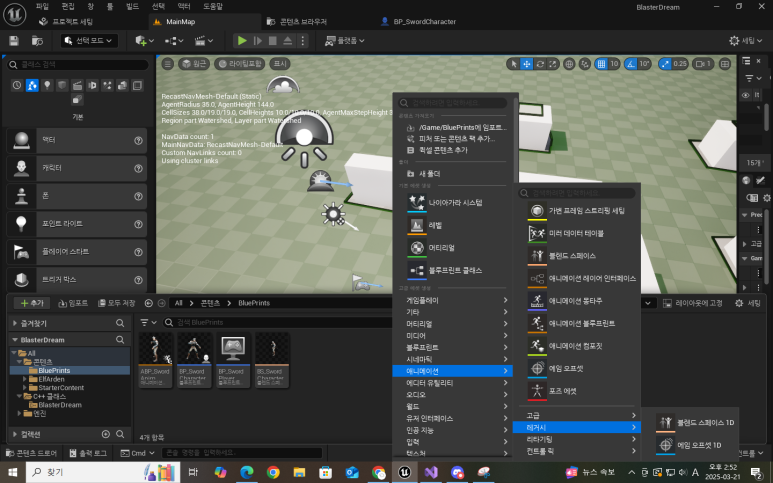Click the 표시 show flags button
Image resolution: width=773 pixels, height=483 pixels.
280,64
